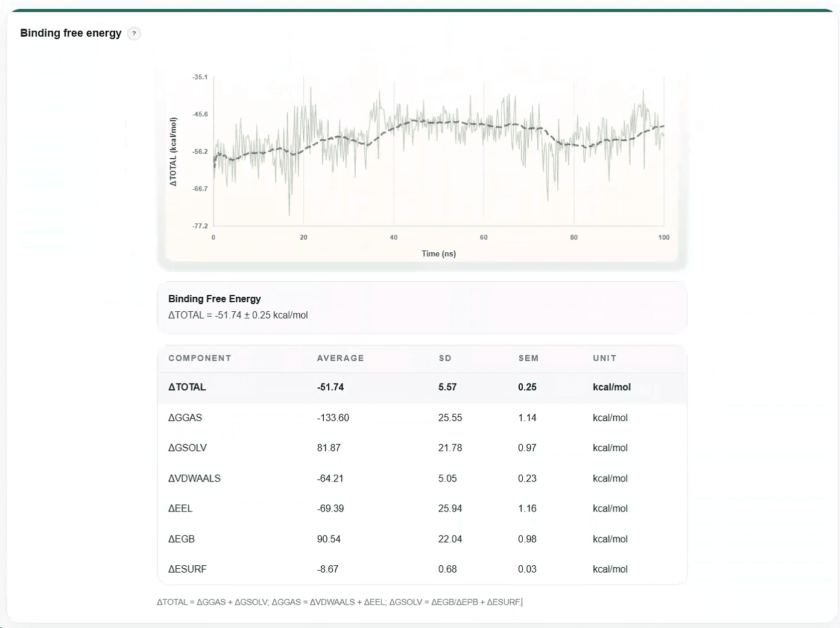
Task: Click the ΔGSOLV SD value 21.78
Action: (x=450, y=448)
